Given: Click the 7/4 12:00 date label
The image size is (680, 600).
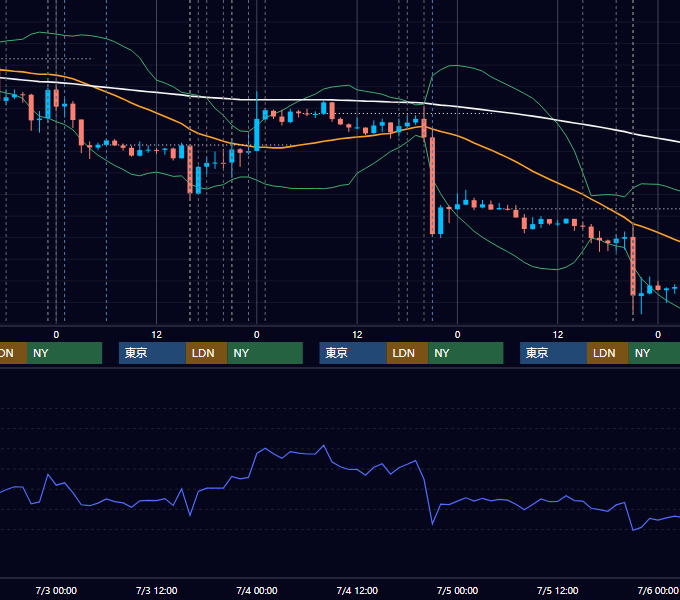Looking at the screenshot, I should tap(357, 590).
